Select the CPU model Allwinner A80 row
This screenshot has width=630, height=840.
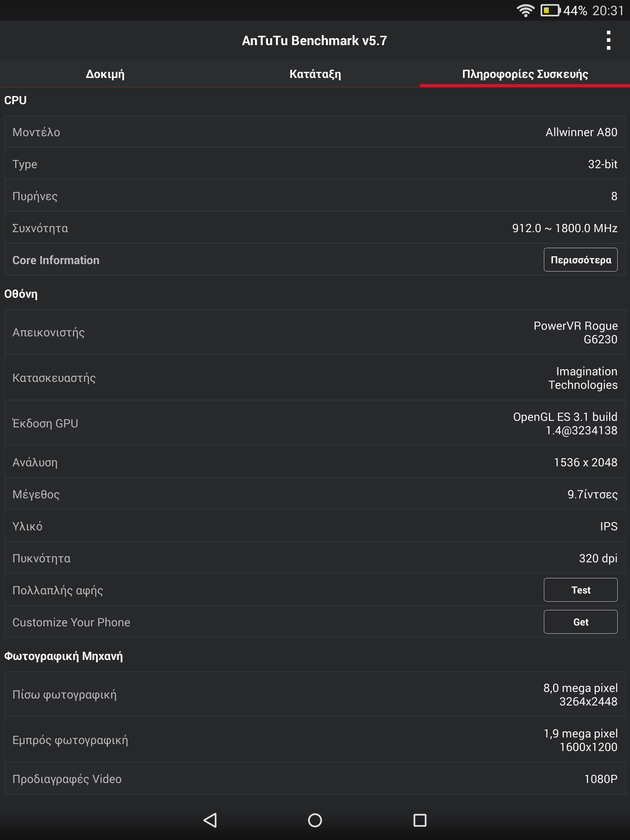point(315,132)
